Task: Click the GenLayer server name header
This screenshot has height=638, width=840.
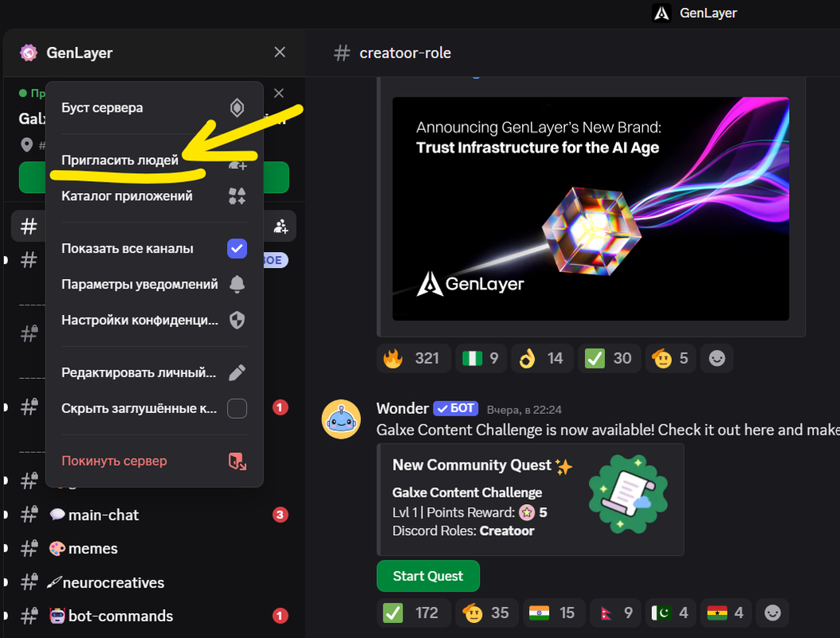Action: (79, 53)
